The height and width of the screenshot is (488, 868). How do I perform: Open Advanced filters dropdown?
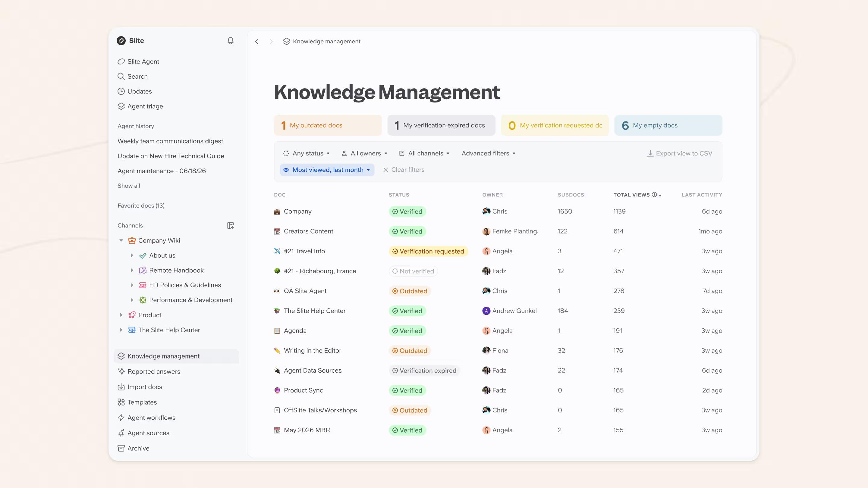coord(489,153)
